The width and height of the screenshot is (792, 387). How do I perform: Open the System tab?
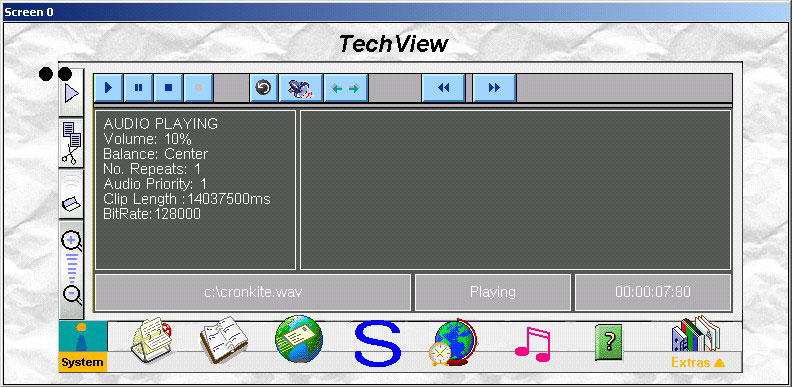click(x=83, y=347)
